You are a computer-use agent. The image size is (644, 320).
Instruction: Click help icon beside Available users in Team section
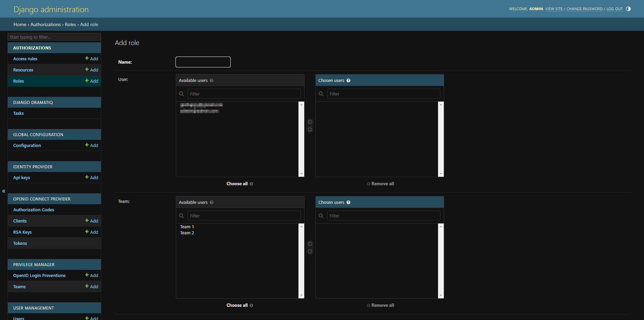point(211,202)
